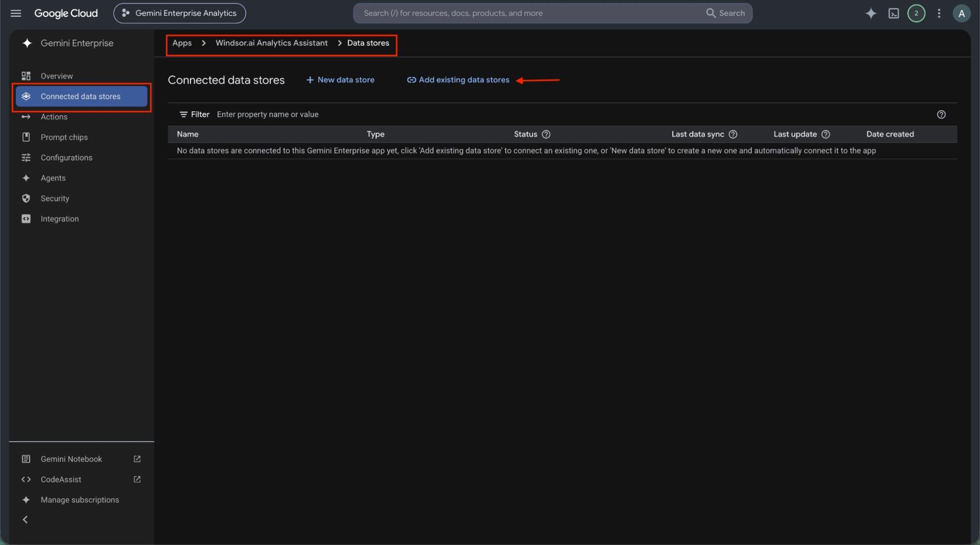
Task: Click the Google Cloud logo
Action: pos(66,13)
